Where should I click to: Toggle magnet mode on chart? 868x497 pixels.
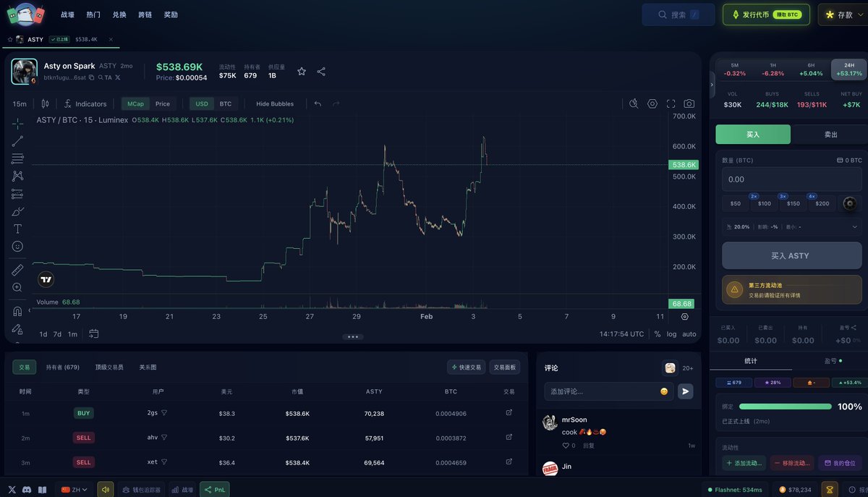tap(17, 311)
